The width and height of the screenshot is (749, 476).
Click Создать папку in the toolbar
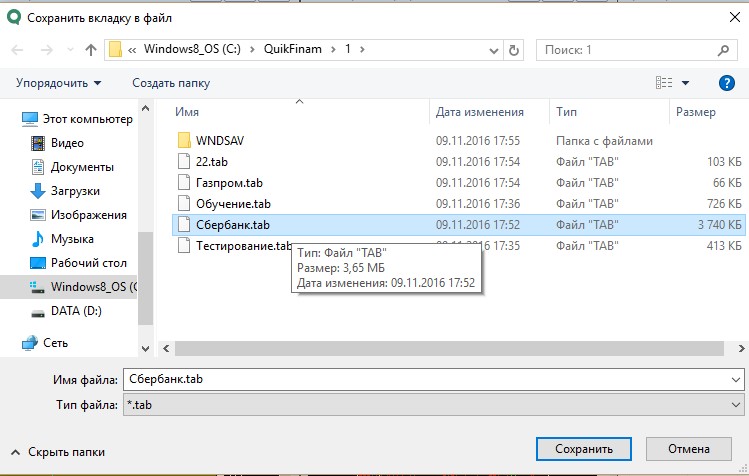pyautogui.click(x=171, y=83)
